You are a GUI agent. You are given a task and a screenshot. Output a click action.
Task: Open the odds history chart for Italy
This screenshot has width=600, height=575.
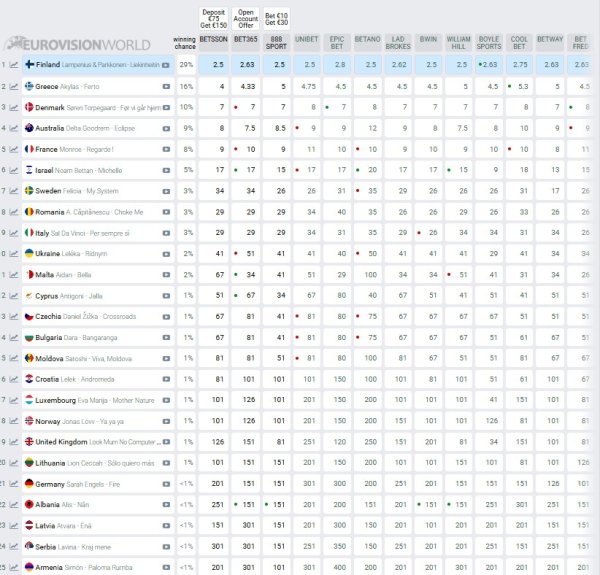(14, 233)
